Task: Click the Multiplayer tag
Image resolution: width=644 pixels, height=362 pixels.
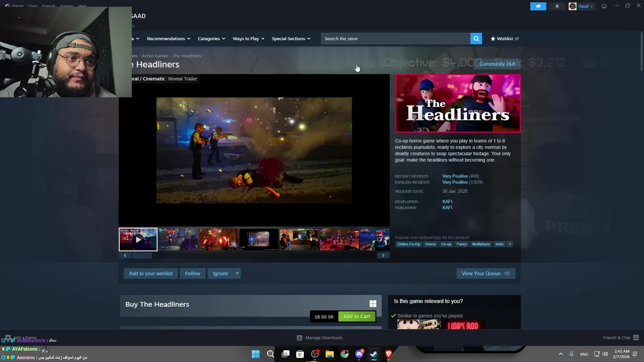Action: [x=481, y=244]
